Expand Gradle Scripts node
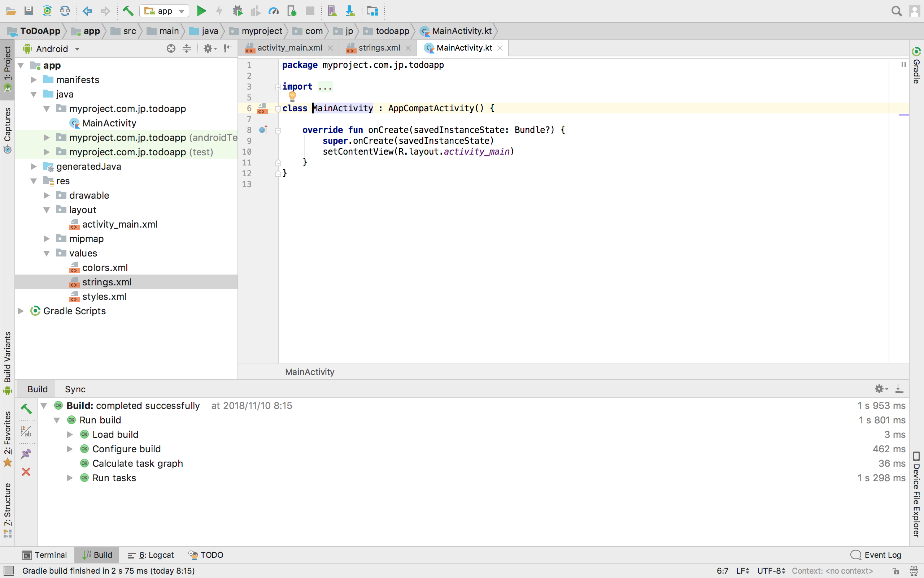The height and width of the screenshot is (578, 924). (21, 311)
